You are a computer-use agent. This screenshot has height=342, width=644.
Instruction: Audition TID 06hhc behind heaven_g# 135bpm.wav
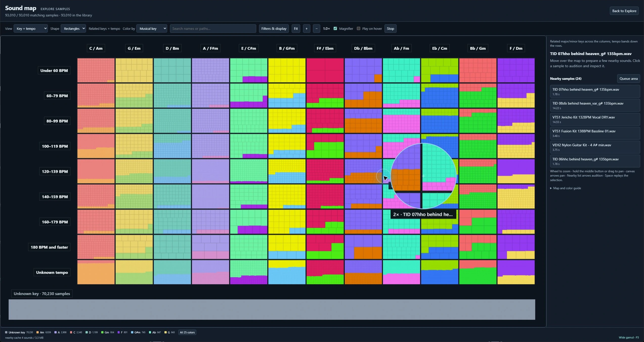click(x=595, y=161)
